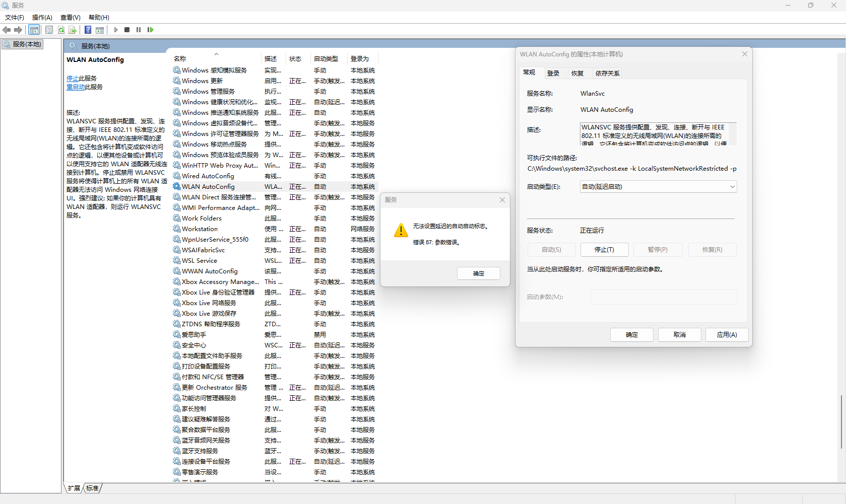Open the Properties toolbar icon
The image size is (846, 504).
tap(49, 30)
